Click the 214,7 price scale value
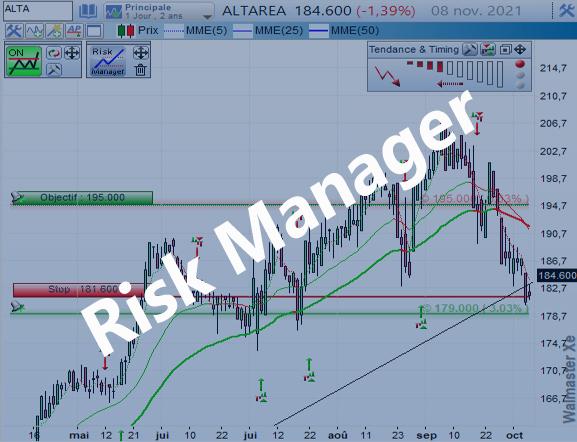577x442 pixels. click(553, 68)
